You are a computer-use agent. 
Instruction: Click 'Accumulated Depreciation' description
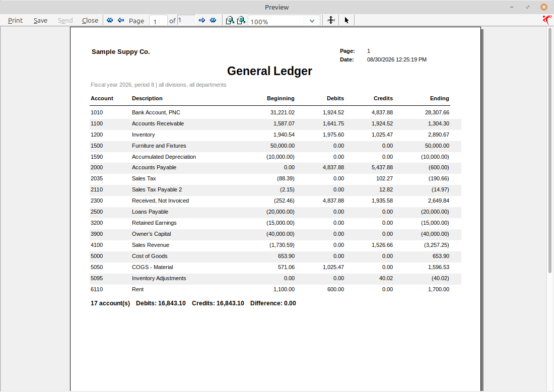coord(164,157)
